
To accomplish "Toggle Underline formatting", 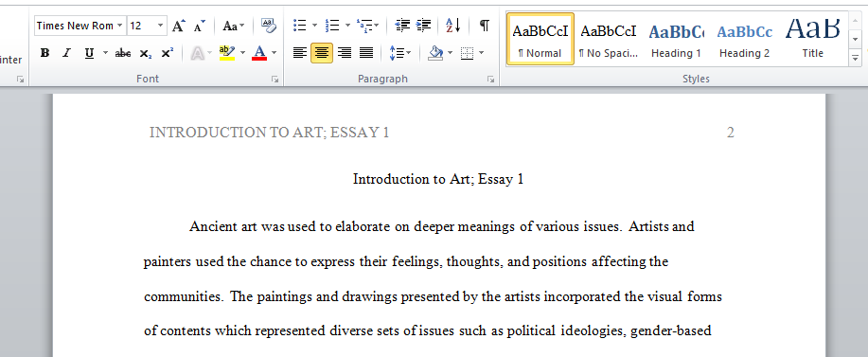I will pyautogui.click(x=89, y=53).
